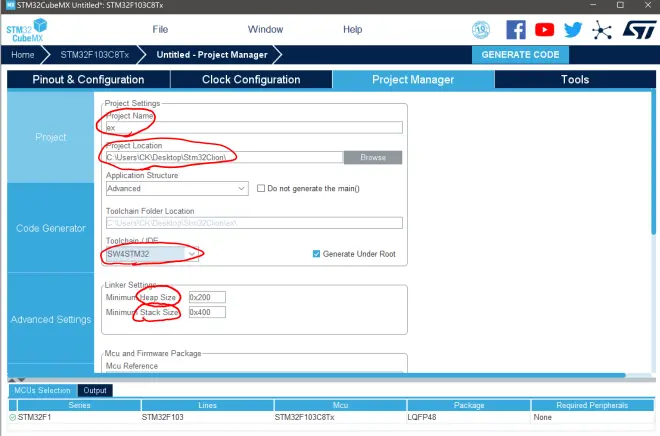Open the Toolchain / IDE SW4STM32 dropdown
This screenshot has height=436, width=660.
click(152, 254)
